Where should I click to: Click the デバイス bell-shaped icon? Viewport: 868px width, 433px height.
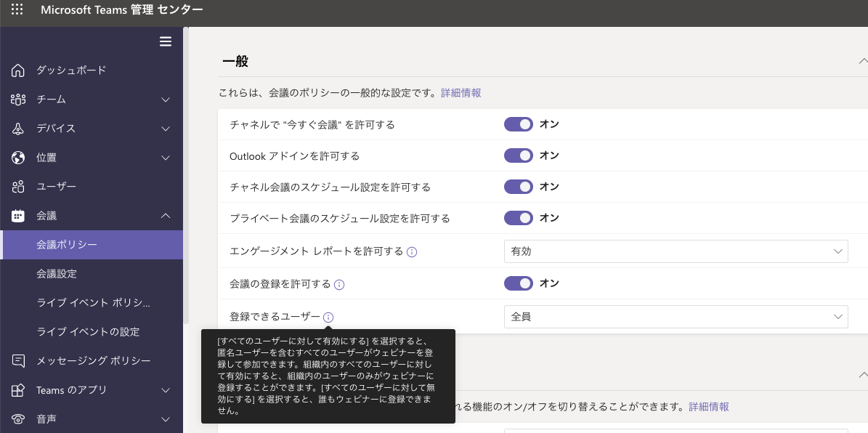coord(17,129)
